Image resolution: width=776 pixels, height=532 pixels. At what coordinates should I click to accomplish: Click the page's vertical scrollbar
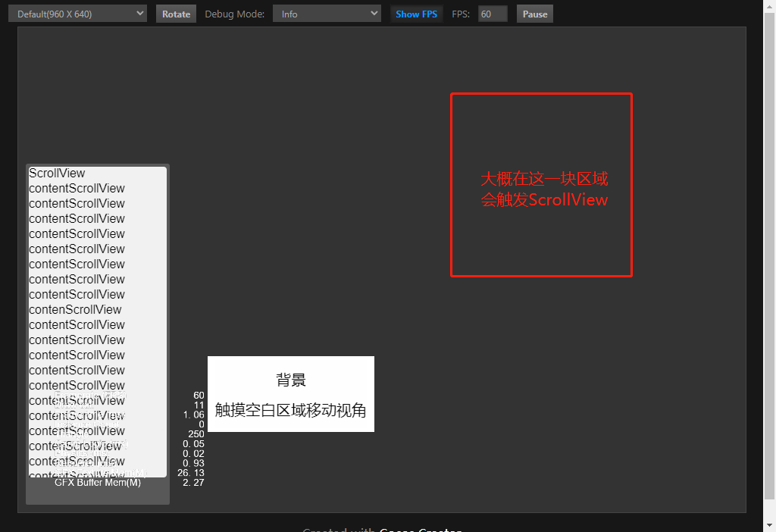pyautogui.click(x=770, y=256)
